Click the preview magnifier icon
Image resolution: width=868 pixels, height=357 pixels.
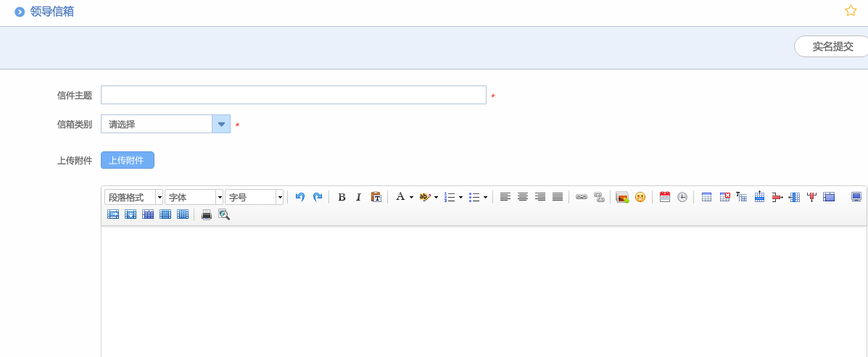click(x=224, y=214)
